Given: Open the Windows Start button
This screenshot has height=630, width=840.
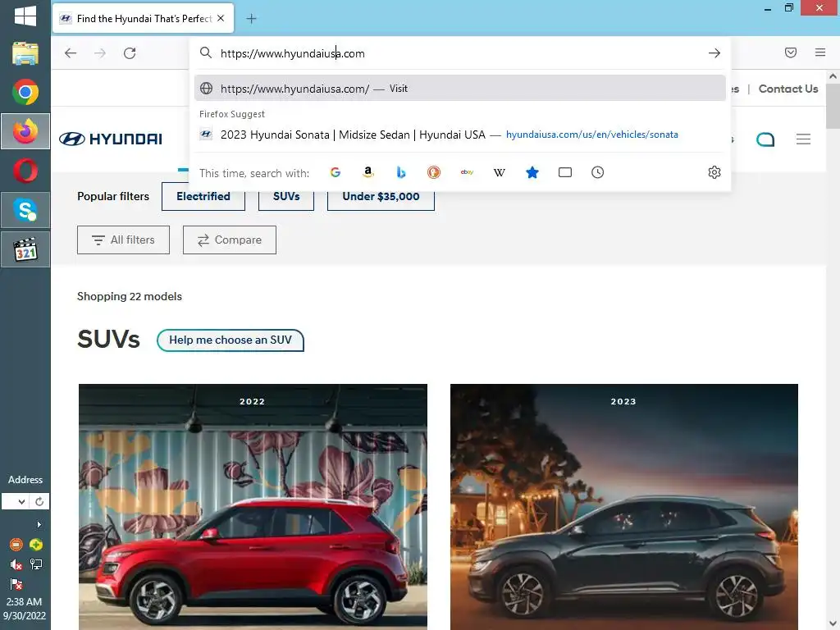Looking at the screenshot, I should tap(25, 16).
